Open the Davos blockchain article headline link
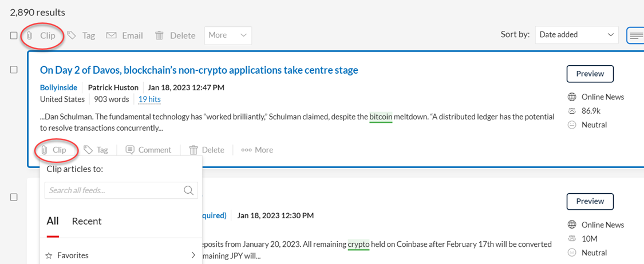The image size is (644, 264). [199, 70]
